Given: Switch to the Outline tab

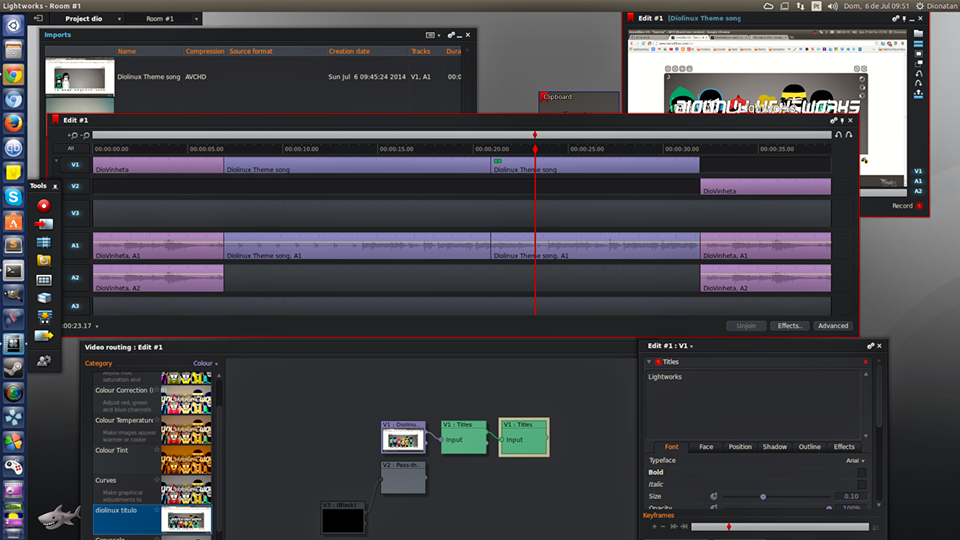Looking at the screenshot, I should 809,447.
